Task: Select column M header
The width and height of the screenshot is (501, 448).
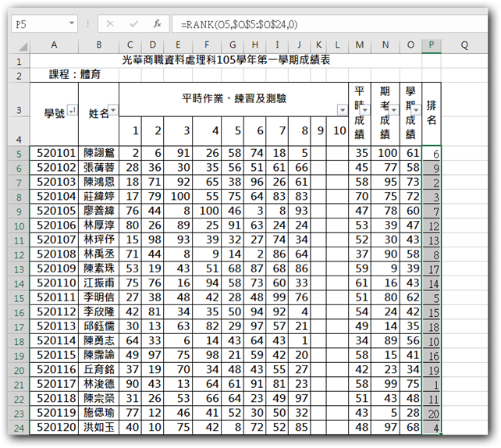Action: [x=360, y=45]
